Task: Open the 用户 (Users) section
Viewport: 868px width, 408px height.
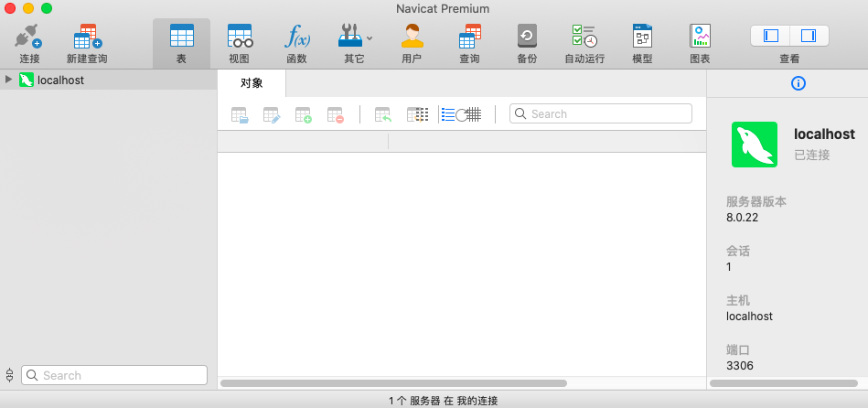Action: [x=412, y=43]
